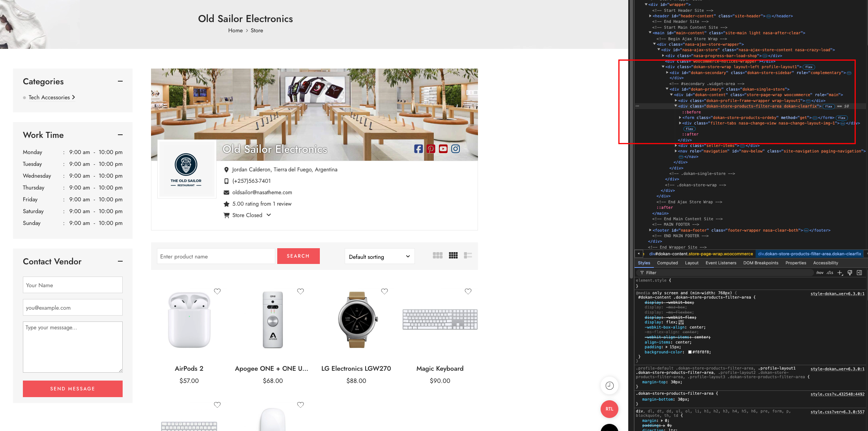Focus the Your Name input field
Image resolution: width=868 pixels, height=431 pixels.
tap(73, 285)
